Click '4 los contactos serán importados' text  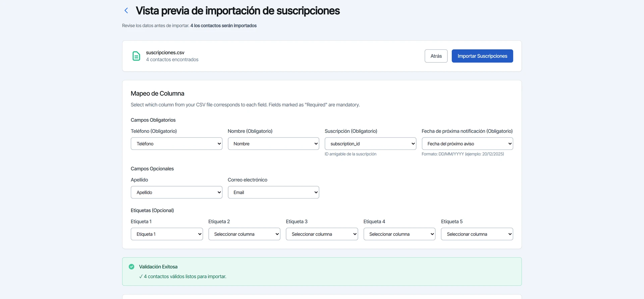(x=223, y=26)
